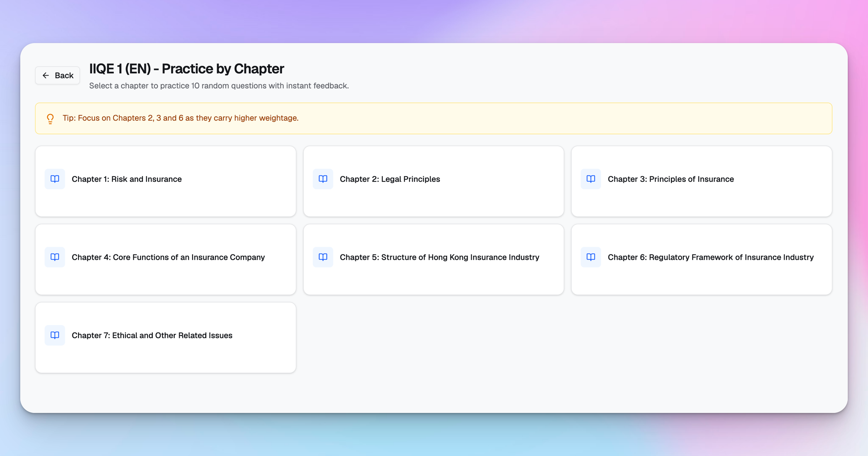Screen dimensions: 868x456
Task: Click Chapter 2 book icon
Action: tap(323, 179)
